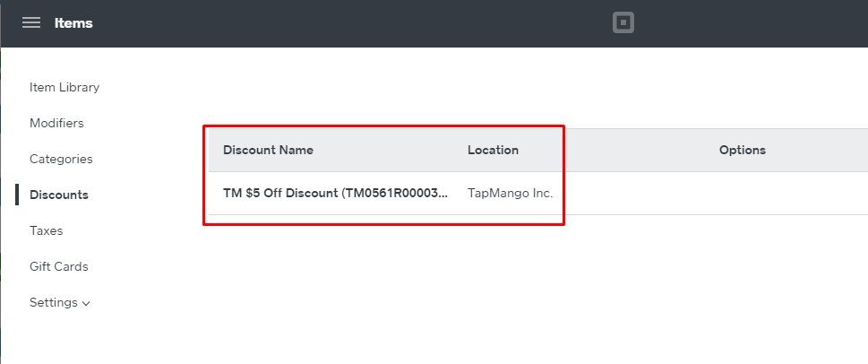
Task: Go to Modifiers in the sidebar
Action: point(56,123)
